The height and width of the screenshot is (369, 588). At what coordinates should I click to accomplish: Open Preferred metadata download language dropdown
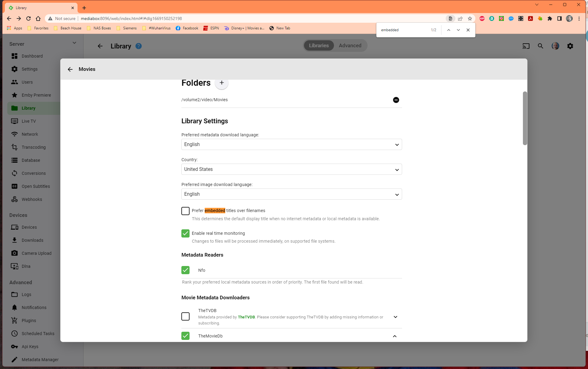pos(291,145)
